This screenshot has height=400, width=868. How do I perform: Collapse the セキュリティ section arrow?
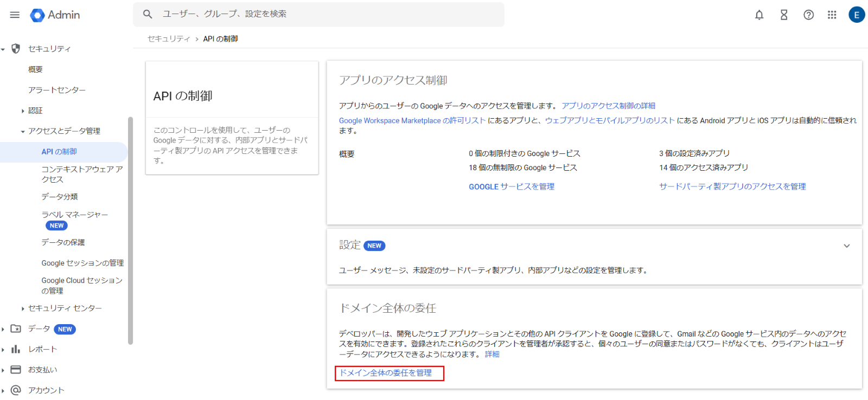pos(3,49)
